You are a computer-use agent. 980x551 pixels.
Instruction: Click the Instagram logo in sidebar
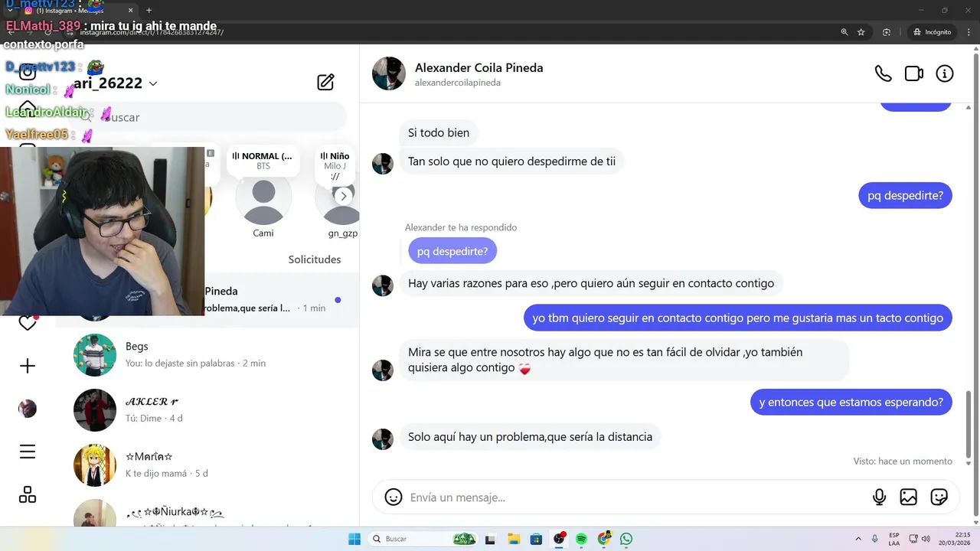click(x=28, y=72)
